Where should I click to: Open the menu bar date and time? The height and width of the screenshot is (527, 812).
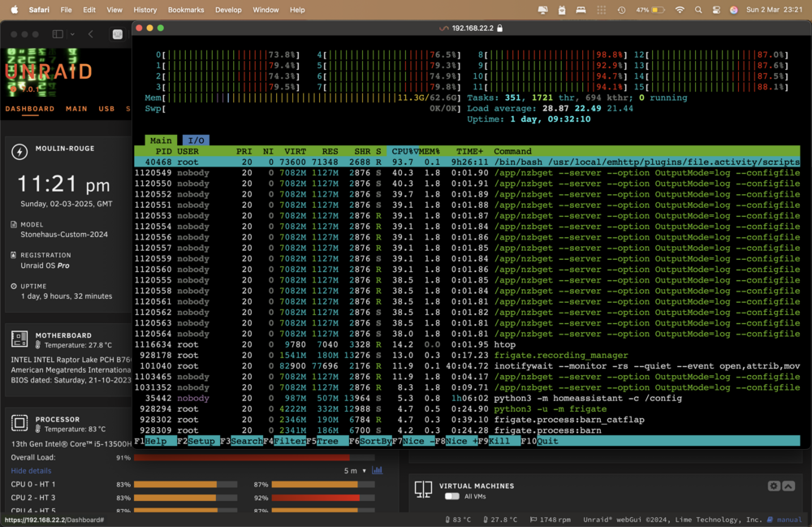pyautogui.click(x=774, y=10)
